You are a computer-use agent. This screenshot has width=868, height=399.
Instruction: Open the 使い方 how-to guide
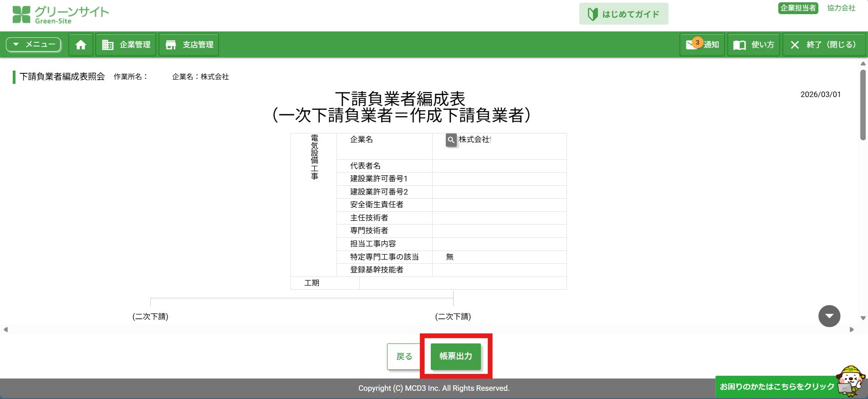coord(753,45)
